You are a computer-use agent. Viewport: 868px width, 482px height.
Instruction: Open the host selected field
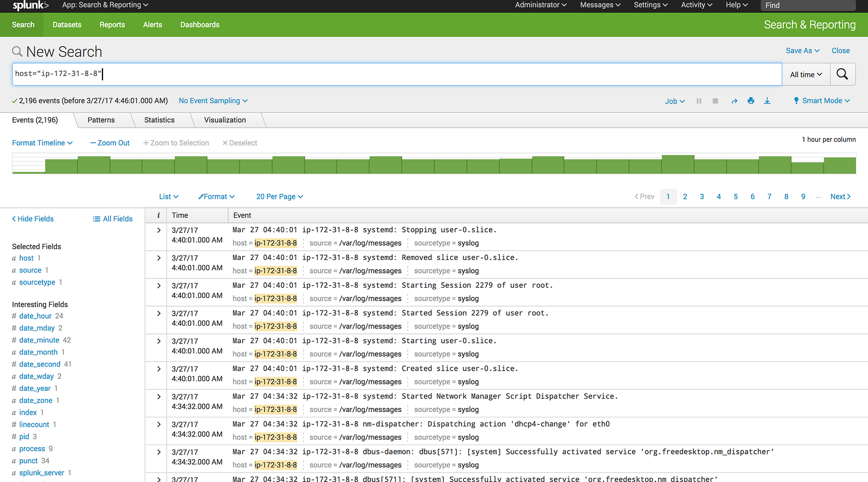point(27,258)
